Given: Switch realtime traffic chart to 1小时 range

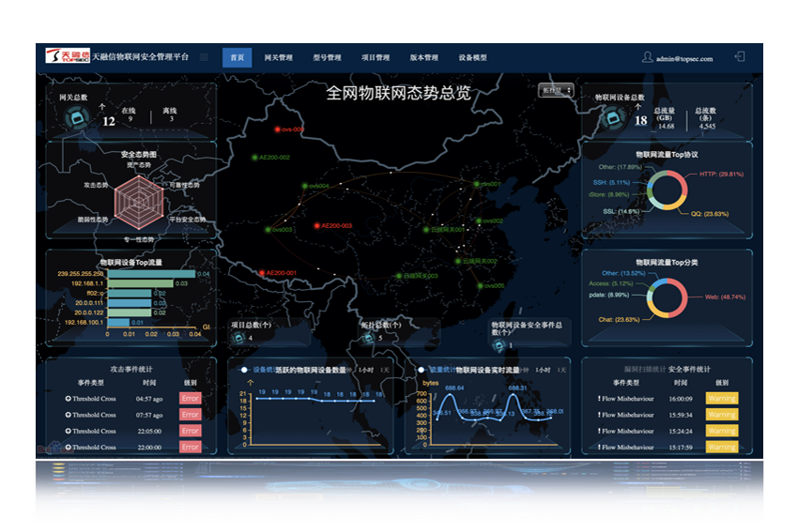Looking at the screenshot, I should (x=543, y=370).
